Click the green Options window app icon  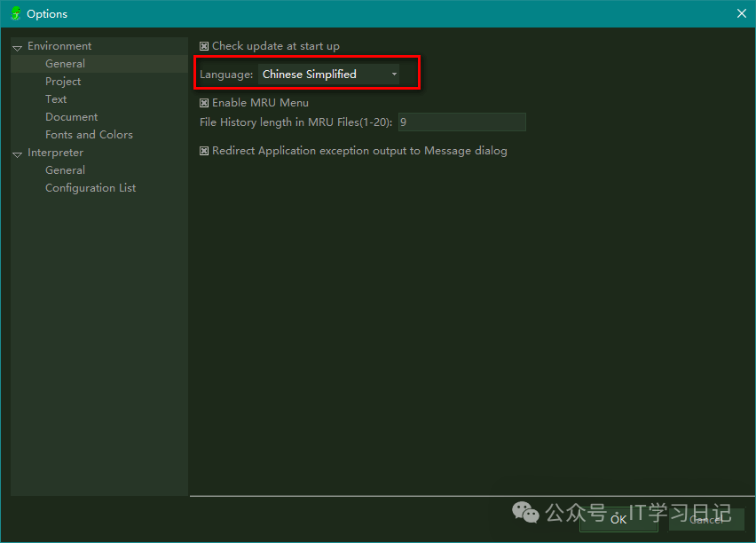pos(16,13)
